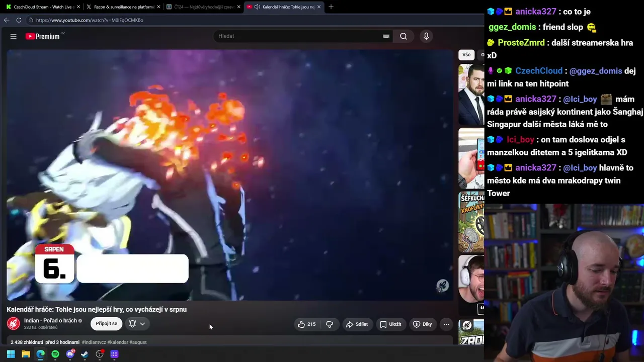Expand the notification bell dropdown
Image resolution: width=644 pixels, height=362 pixels.
137,324
